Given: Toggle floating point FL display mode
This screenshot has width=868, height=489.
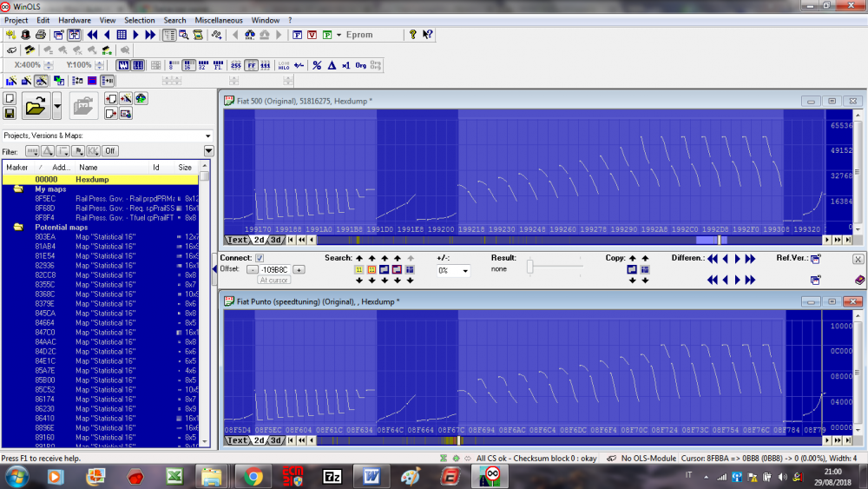Looking at the screenshot, I should (218, 65).
